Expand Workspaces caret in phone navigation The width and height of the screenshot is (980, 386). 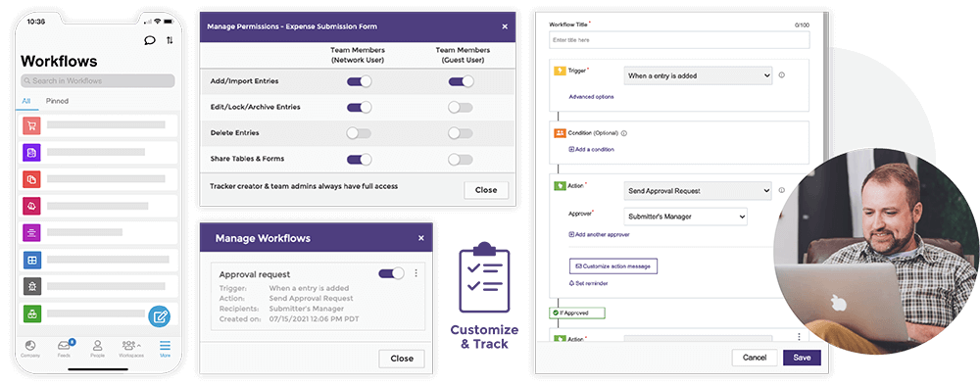139,346
